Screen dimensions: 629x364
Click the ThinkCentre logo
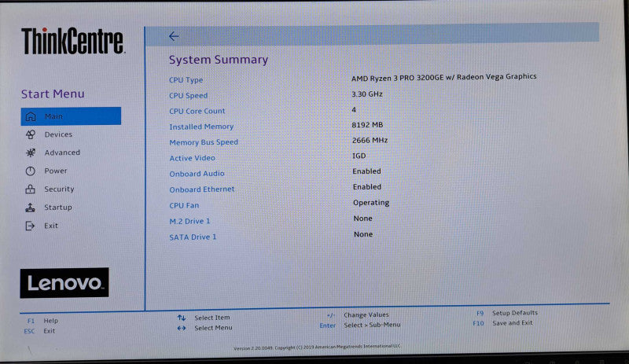coord(73,41)
